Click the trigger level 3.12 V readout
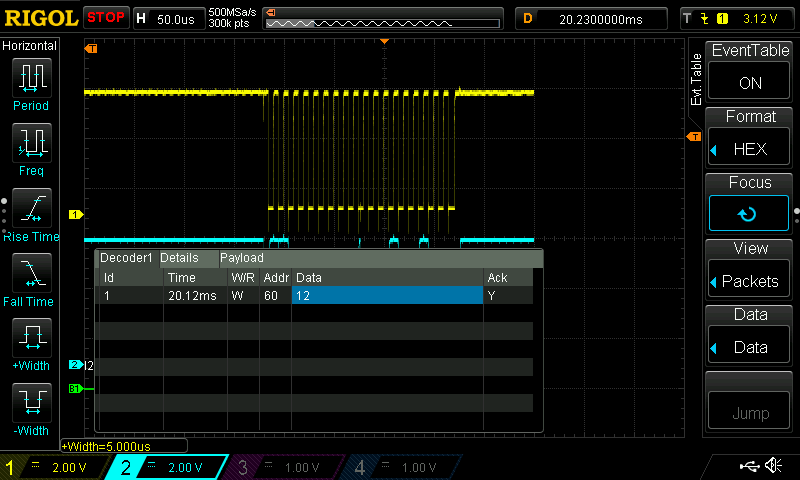Screen dimensions: 800x480 pos(760,19)
